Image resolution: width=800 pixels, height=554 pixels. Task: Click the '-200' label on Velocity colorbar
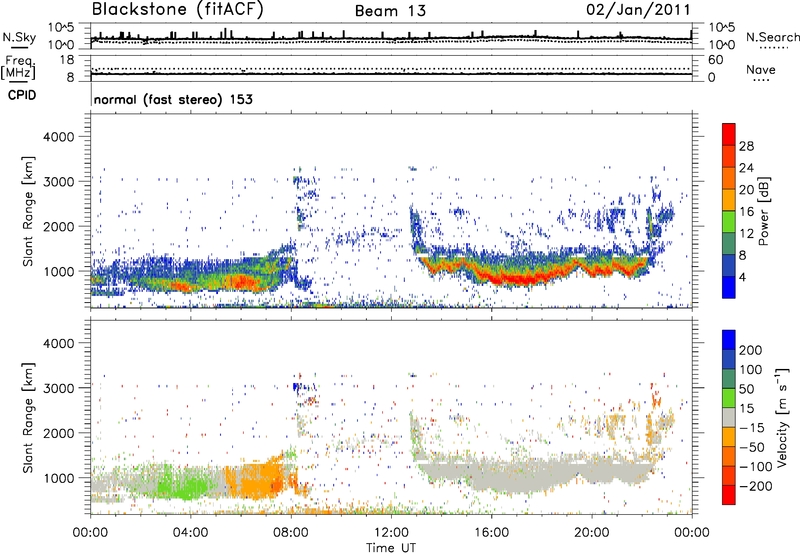[x=756, y=486]
